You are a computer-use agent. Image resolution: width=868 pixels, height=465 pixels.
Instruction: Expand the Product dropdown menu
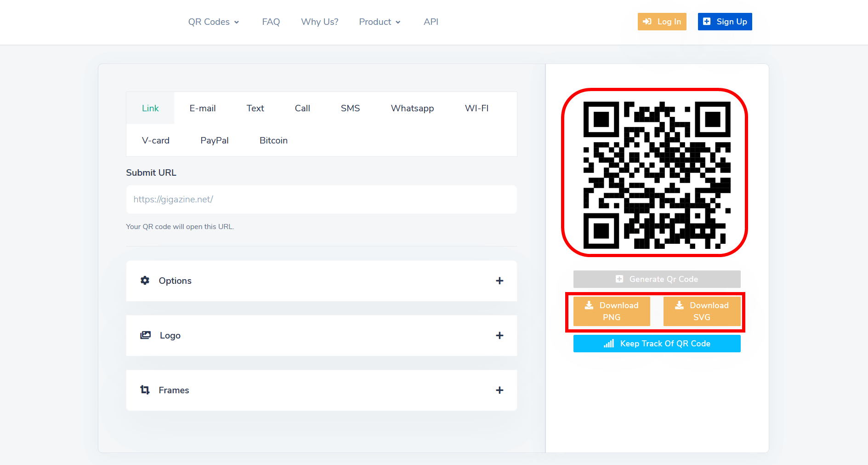pyautogui.click(x=380, y=22)
